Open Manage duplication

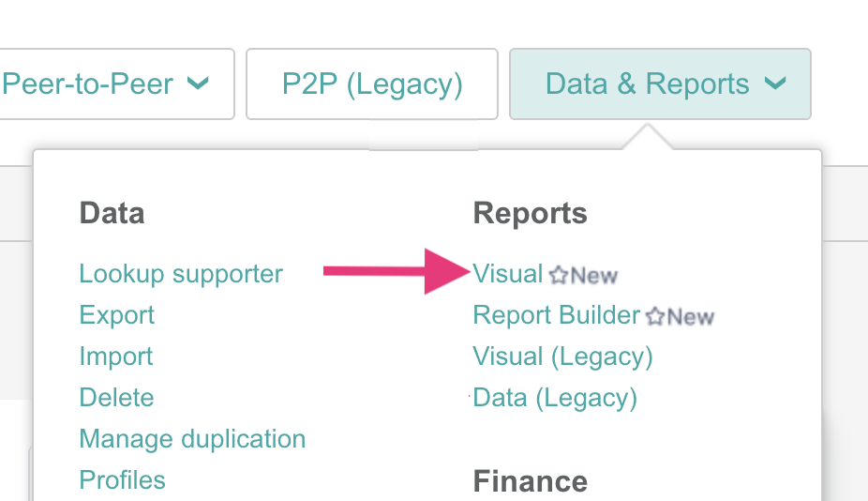(192, 439)
